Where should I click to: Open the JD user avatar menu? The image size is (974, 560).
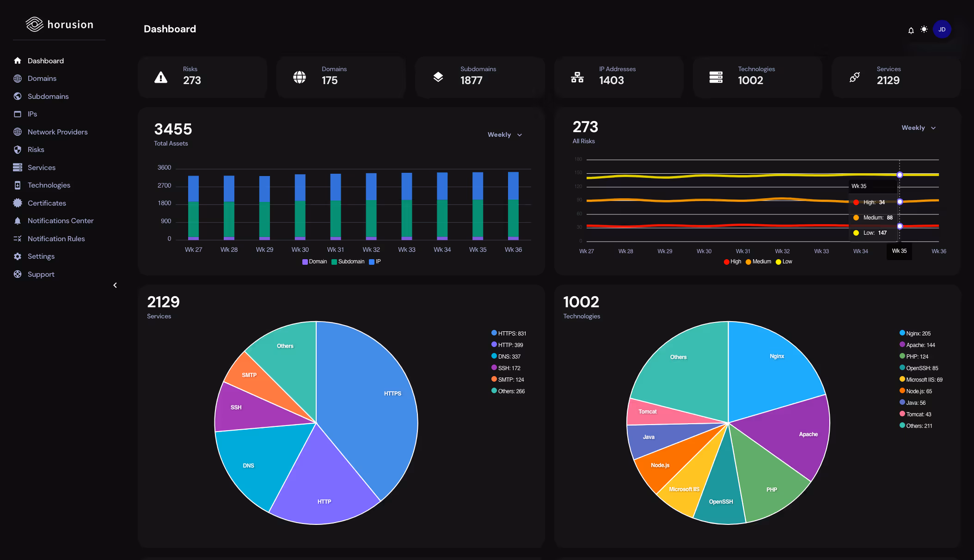942,29
